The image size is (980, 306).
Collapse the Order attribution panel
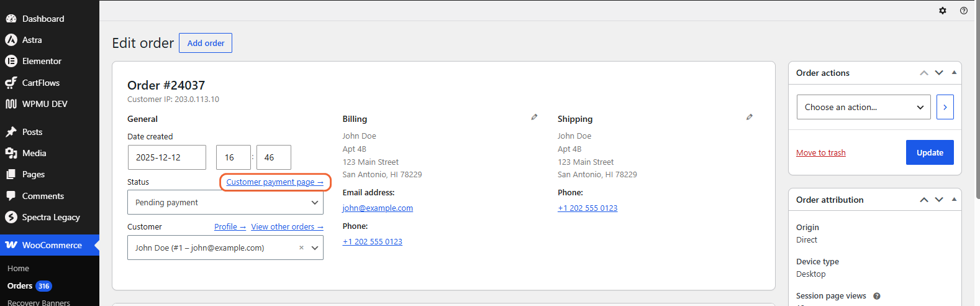pyautogui.click(x=954, y=200)
